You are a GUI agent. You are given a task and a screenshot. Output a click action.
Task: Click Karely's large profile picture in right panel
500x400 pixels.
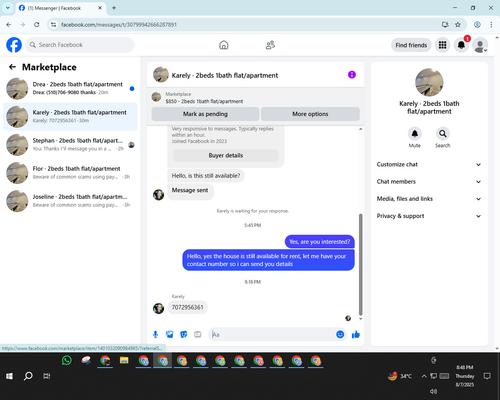(429, 82)
